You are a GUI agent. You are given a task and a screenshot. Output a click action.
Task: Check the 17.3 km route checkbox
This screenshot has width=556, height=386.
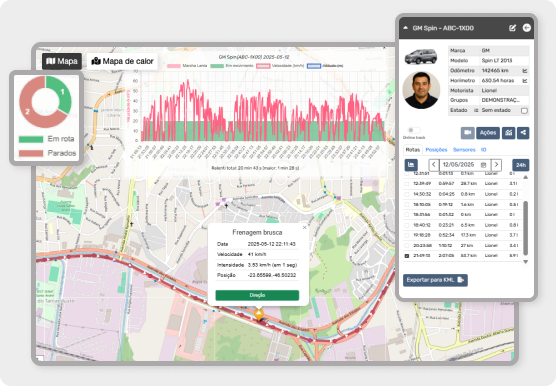click(x=407, y=235)
